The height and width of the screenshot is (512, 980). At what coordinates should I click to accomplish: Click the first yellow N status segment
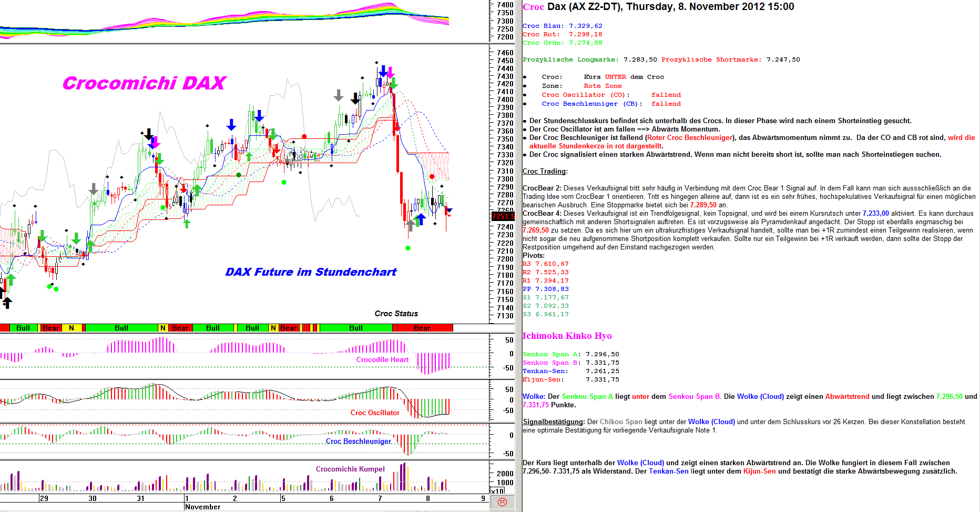point(72,328)
